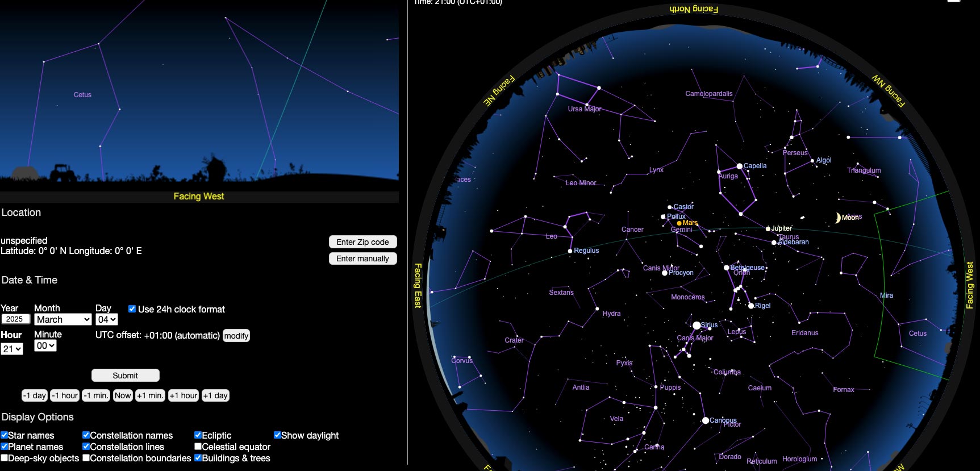Open the Hour selector set to 21
The height and width of the screenshot is (471, 980).
coord(12,349)
